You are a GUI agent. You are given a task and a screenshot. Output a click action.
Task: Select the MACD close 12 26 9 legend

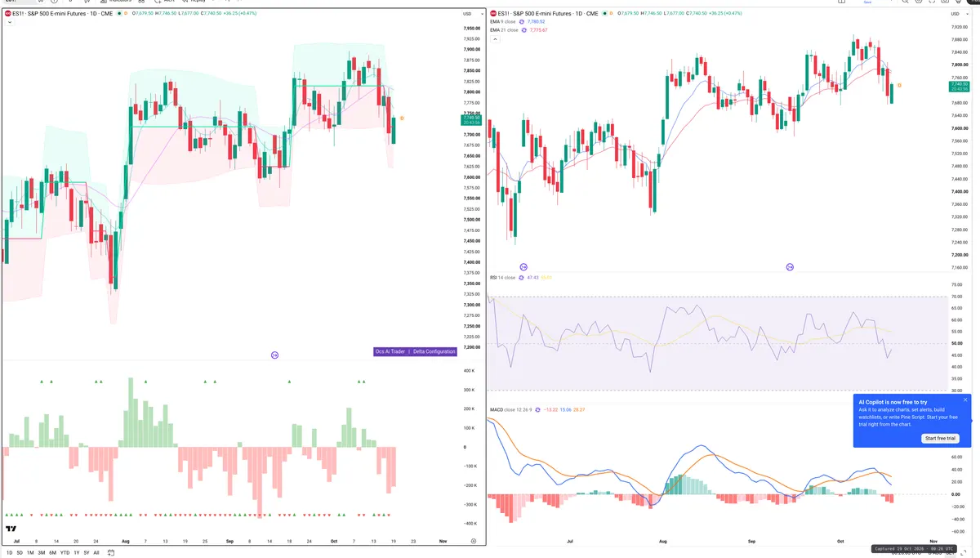click(511, 409)
